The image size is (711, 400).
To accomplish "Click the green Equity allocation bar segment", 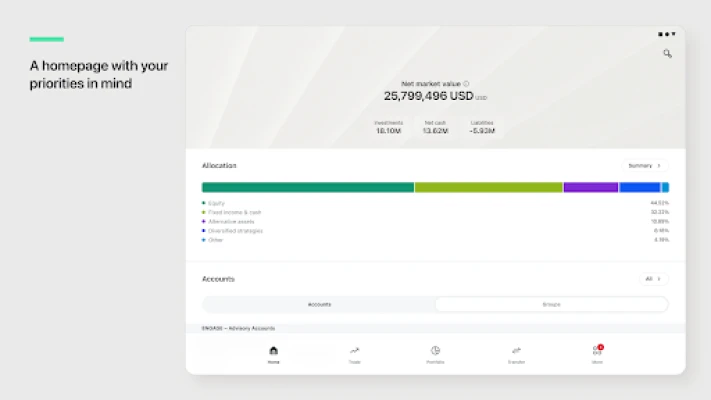I will [308, 187].
